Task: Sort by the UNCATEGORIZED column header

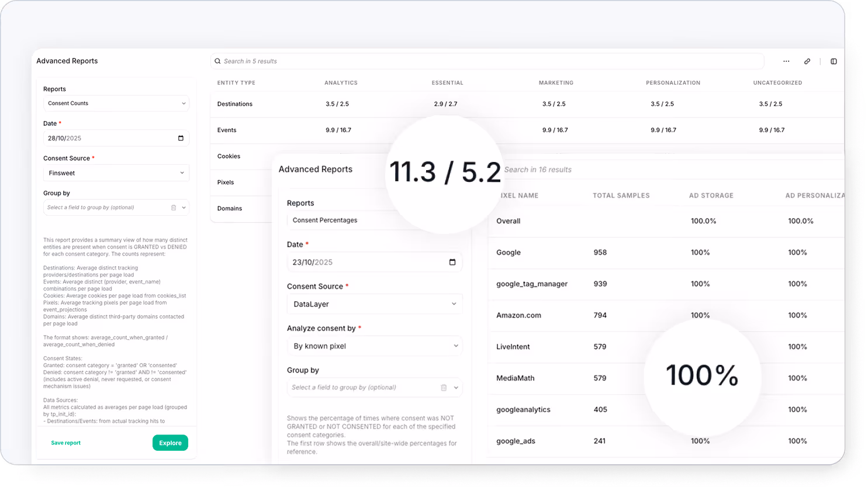Action: pyautogui.click(x=777, y=82)
